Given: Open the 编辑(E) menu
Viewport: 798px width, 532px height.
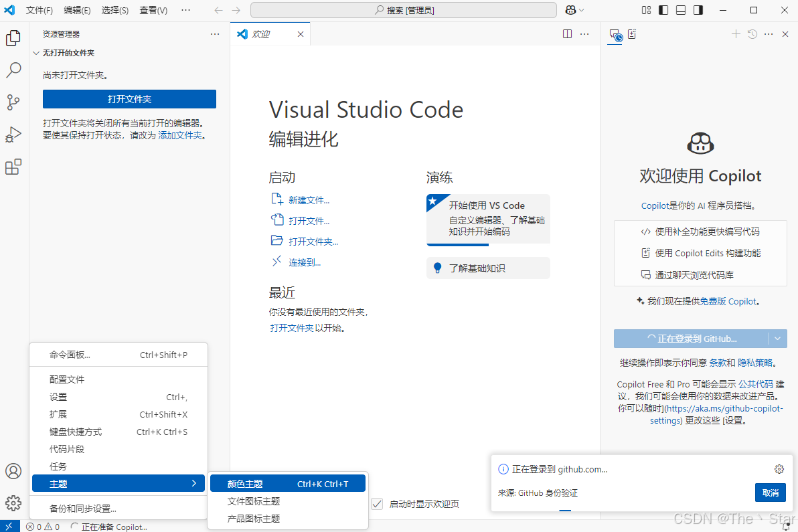Looking at the screenshot, I should [78, 10].
